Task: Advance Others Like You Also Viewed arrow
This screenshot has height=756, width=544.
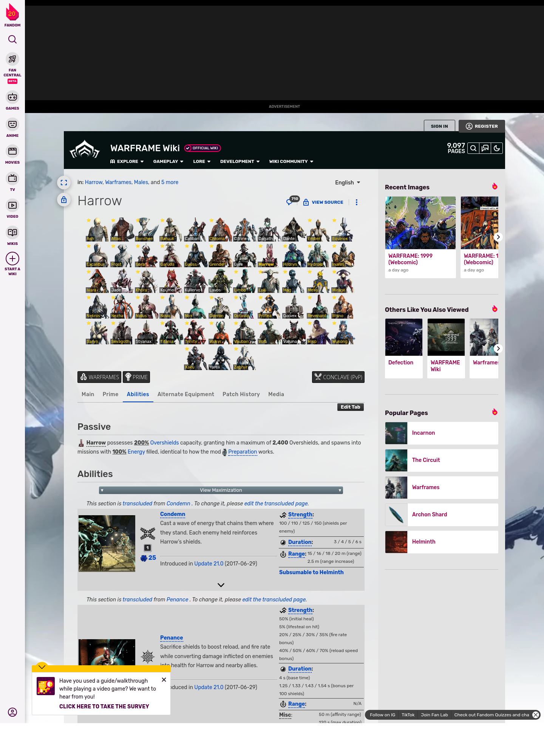Action: click(498, 349)
